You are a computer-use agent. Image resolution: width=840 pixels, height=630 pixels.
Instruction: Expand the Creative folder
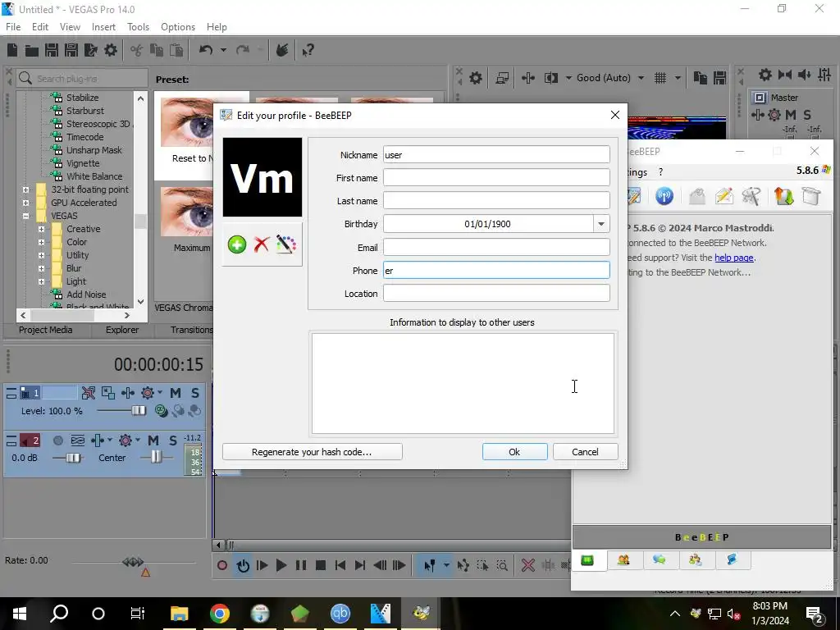pos(41,229)
